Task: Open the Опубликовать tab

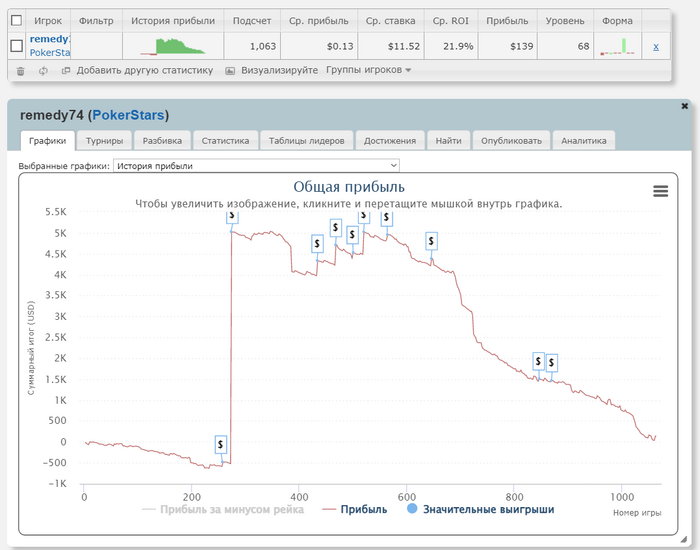Action: pyautogui.click(x=511, y=141)
